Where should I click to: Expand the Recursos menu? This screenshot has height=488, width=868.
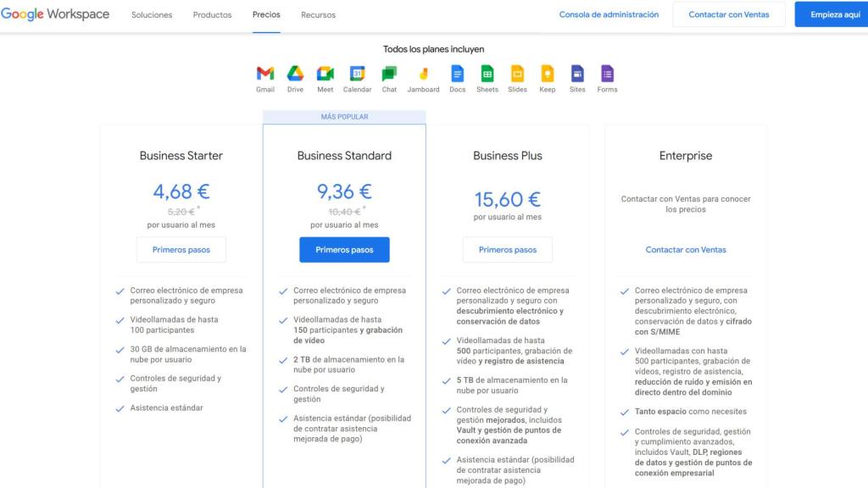318,14
